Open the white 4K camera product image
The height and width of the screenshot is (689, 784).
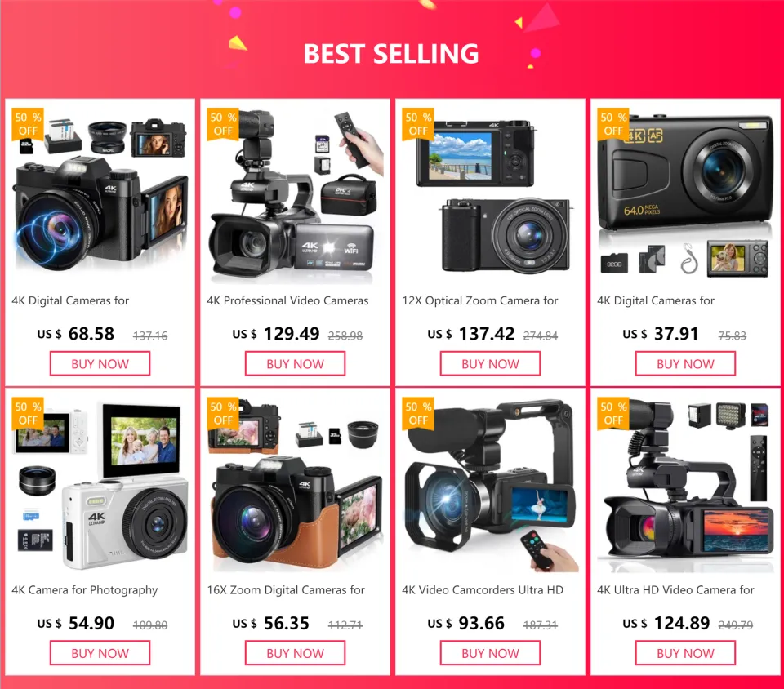point(100,483)
